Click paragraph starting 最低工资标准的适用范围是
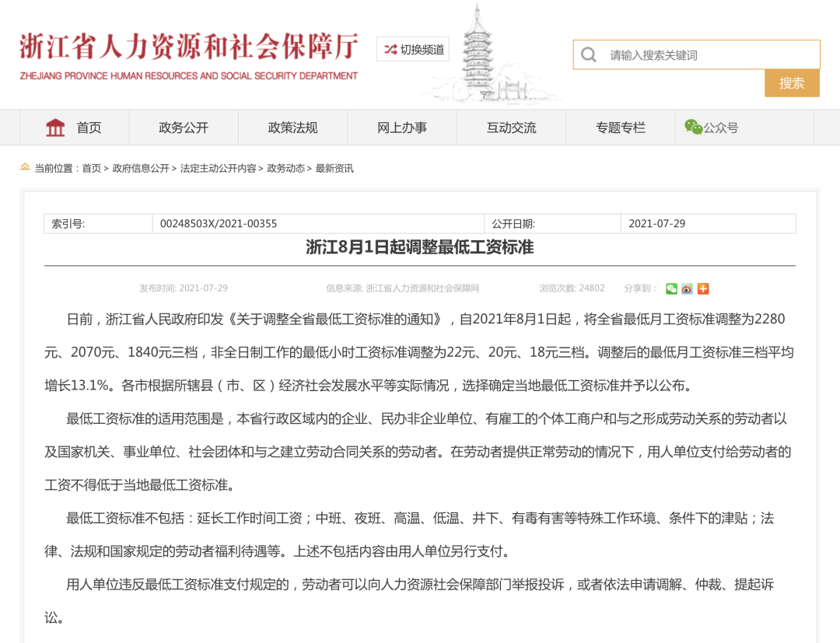The height and width of the screenshot is (643, 840). coord(426,418)
